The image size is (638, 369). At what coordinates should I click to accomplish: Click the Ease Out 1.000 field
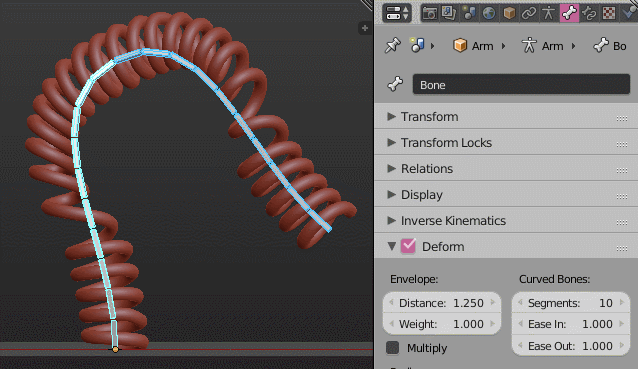[x=571, y=346]
